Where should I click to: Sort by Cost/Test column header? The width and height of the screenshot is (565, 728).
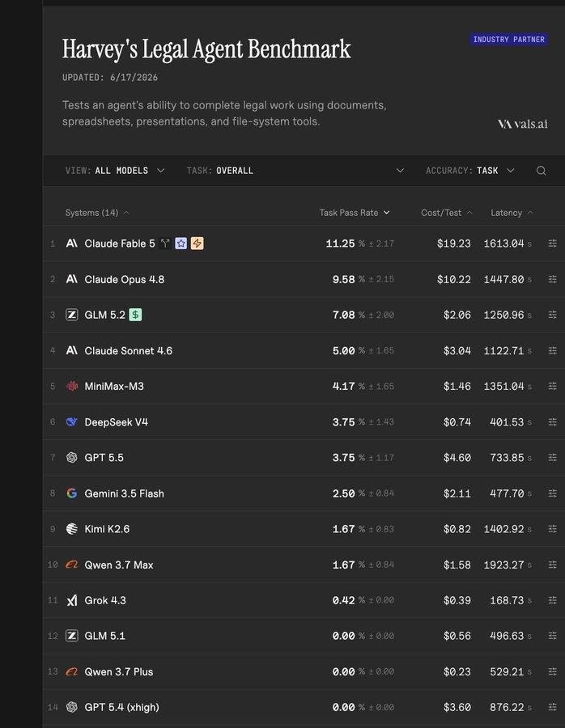pyautogui.click(x=447, y=213)
